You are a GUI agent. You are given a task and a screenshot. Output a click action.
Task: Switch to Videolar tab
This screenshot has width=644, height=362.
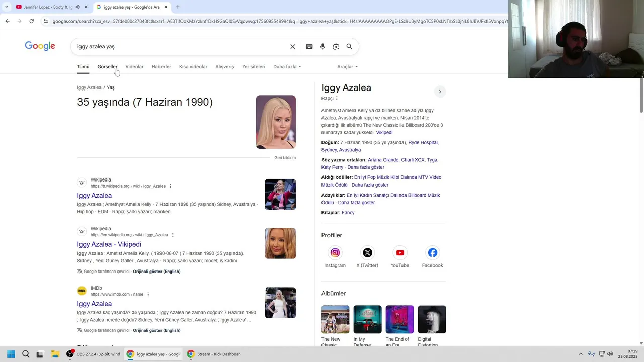tap(134, 67)
